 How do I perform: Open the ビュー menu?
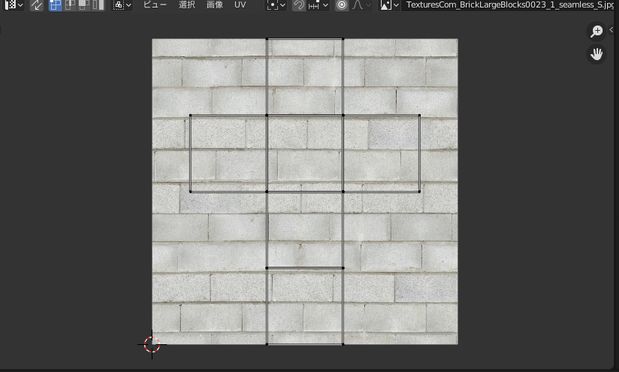click(x=155, y=5)
